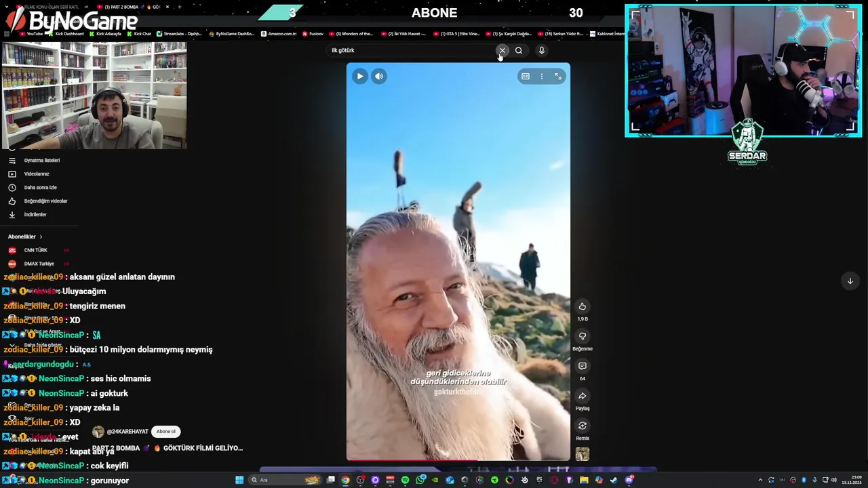Share the Short via Paylaş icon
Image resolution: width=868 pixels, height=488 pixels.
pos(582,396)
